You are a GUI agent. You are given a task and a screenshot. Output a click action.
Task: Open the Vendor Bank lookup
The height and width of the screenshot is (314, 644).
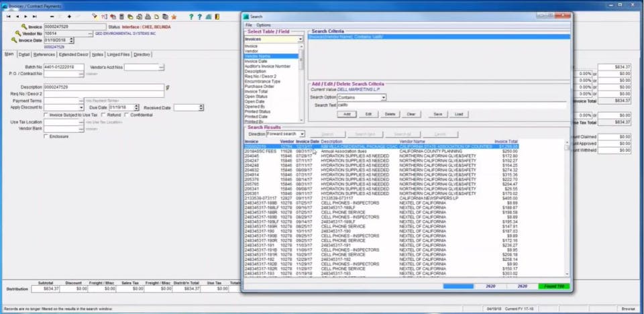point(81,129)
